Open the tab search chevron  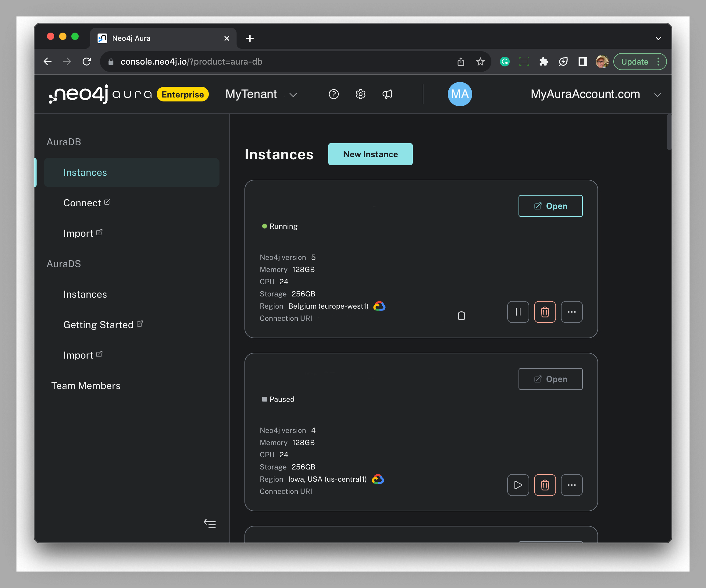(x=658, y=38)
